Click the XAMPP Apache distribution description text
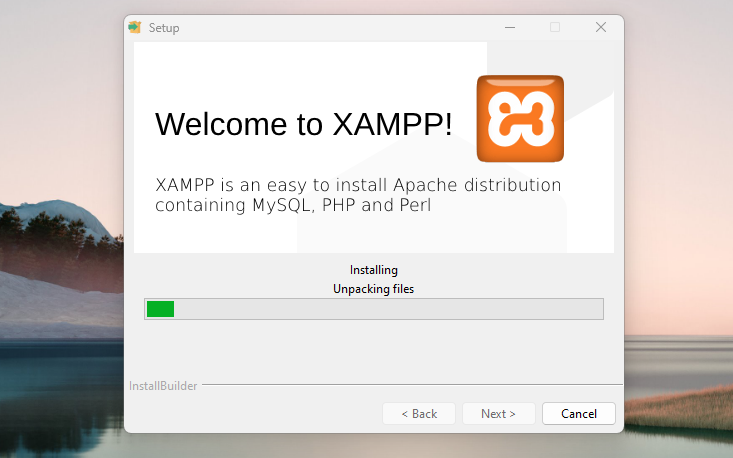This screenshot has width=733, height=458. click(x=358, y=195)
